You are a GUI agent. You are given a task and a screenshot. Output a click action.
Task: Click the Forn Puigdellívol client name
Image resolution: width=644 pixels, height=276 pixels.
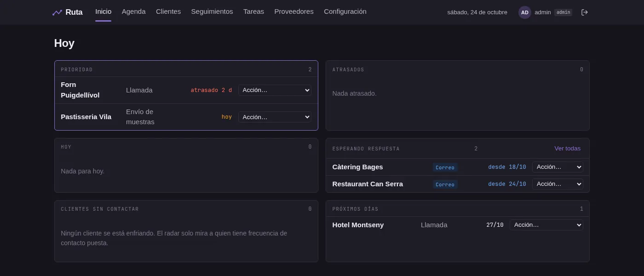pyautogui.click(x=80, y=90)
